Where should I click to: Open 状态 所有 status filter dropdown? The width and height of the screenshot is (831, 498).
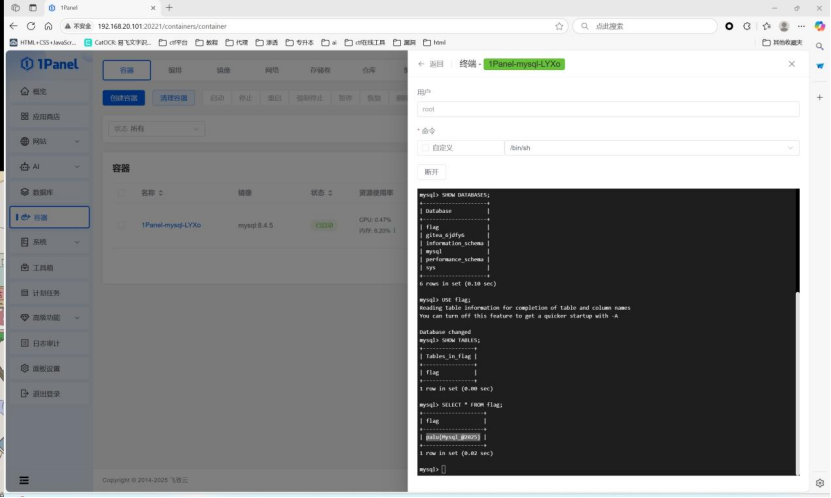click(157, 129)
